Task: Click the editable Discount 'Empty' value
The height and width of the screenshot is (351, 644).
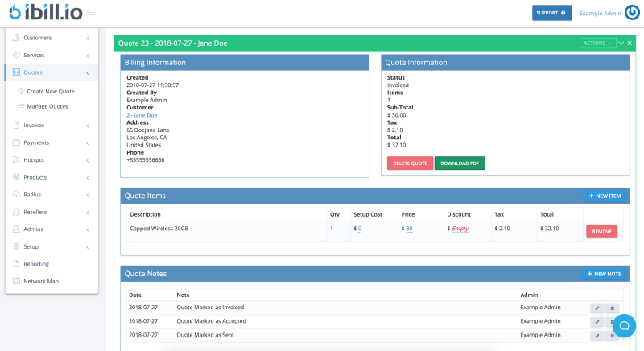Action: click(460, 229)
